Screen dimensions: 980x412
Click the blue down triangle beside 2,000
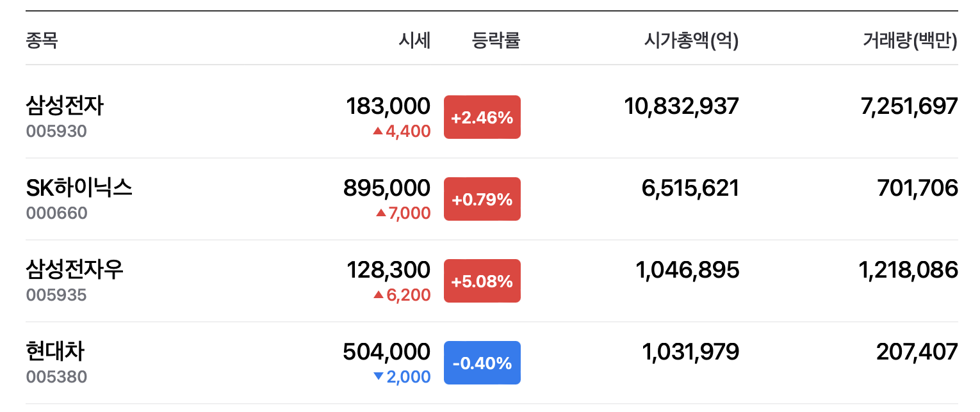pyautogui.click(x=379, y=377)
